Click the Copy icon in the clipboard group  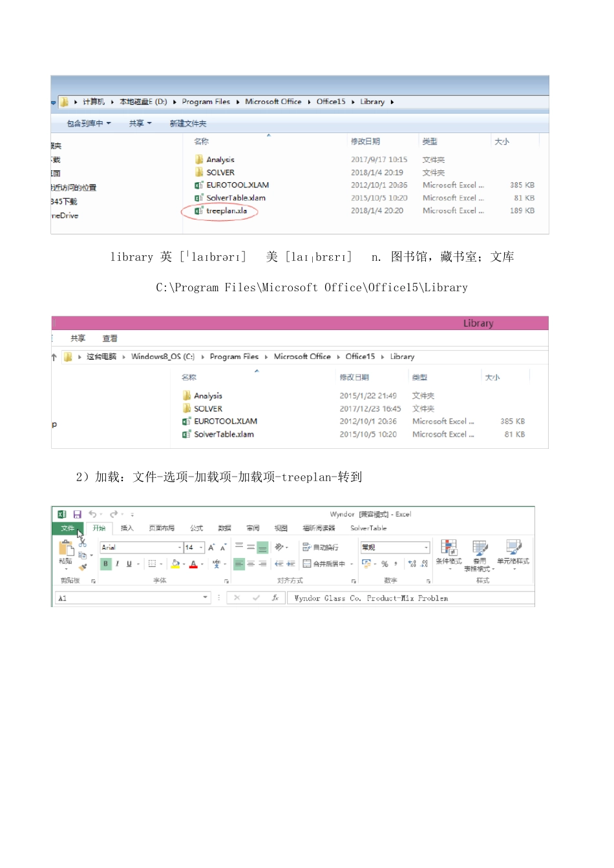tap(82, 555)
